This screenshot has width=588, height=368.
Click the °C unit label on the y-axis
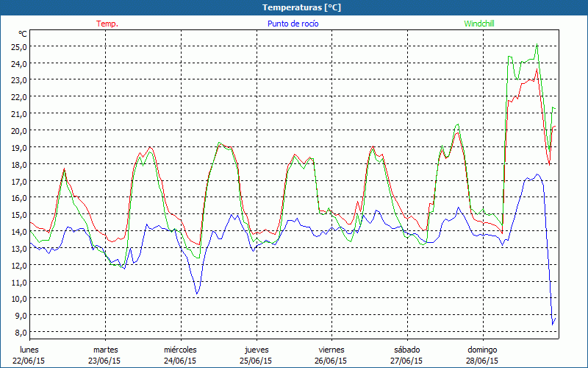23,34
